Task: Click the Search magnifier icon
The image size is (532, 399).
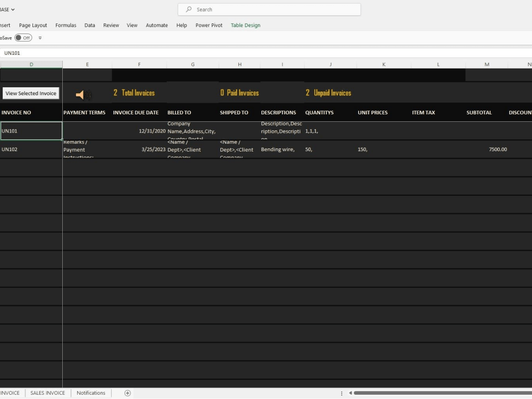Action: coord(189,9)
